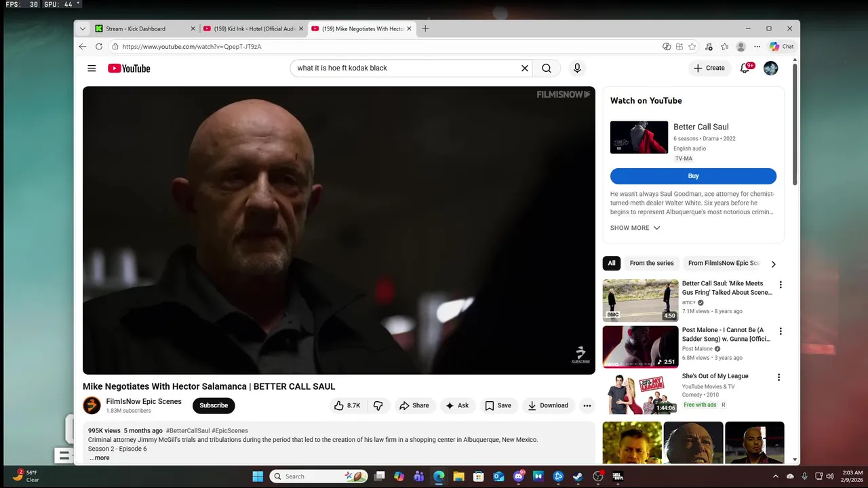
Task: Download the video
Action: (548, 405)
